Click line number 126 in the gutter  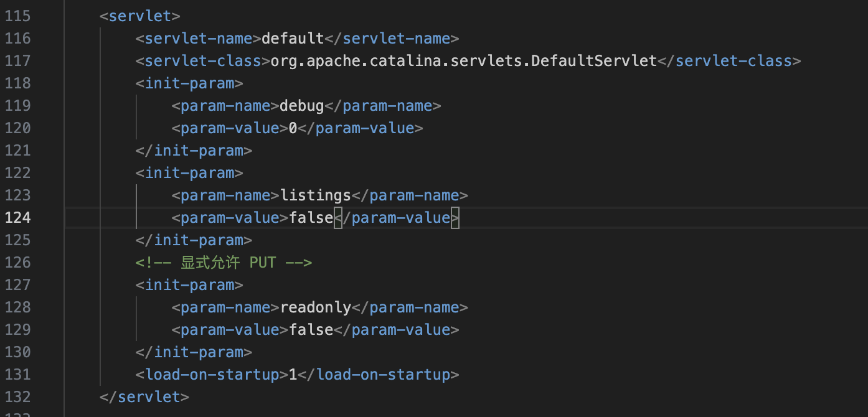coord(17,263)
